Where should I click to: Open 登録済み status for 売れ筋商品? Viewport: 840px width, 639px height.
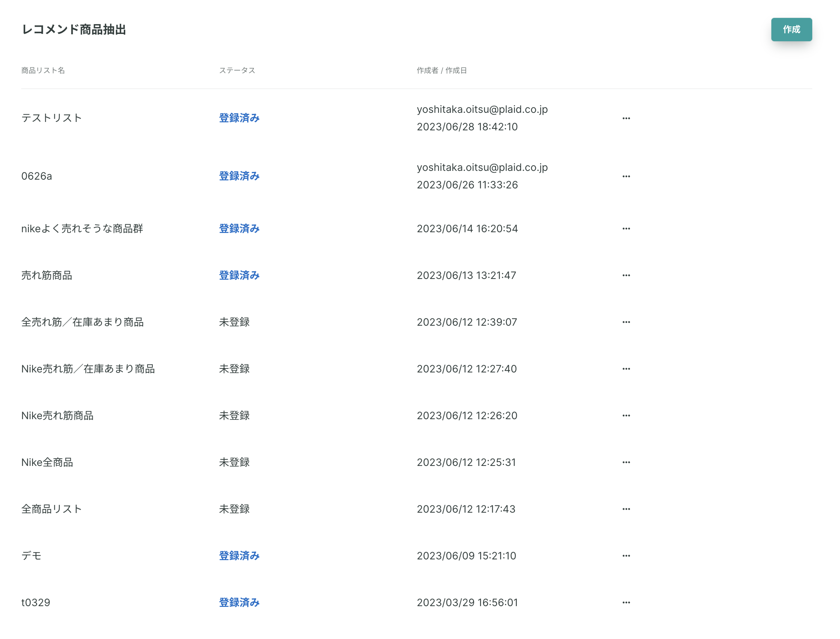pos(239,275)
